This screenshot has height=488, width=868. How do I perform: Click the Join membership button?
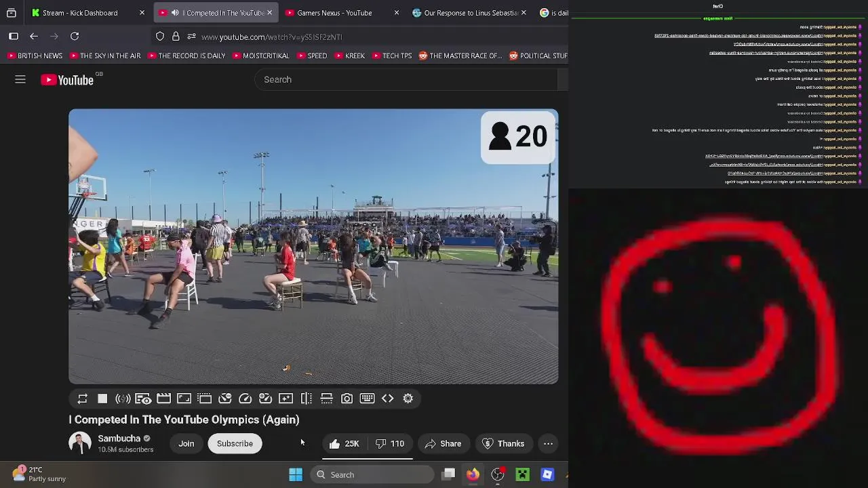click(x=186, y=444)
